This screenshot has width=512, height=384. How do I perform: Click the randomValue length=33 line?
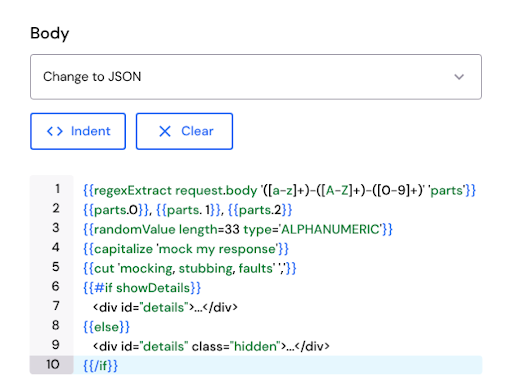[x=238, y=229]
